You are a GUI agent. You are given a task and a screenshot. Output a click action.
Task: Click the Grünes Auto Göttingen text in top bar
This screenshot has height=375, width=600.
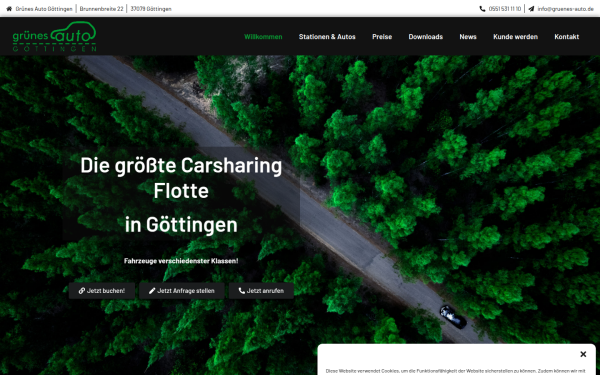tap(44, 8)
